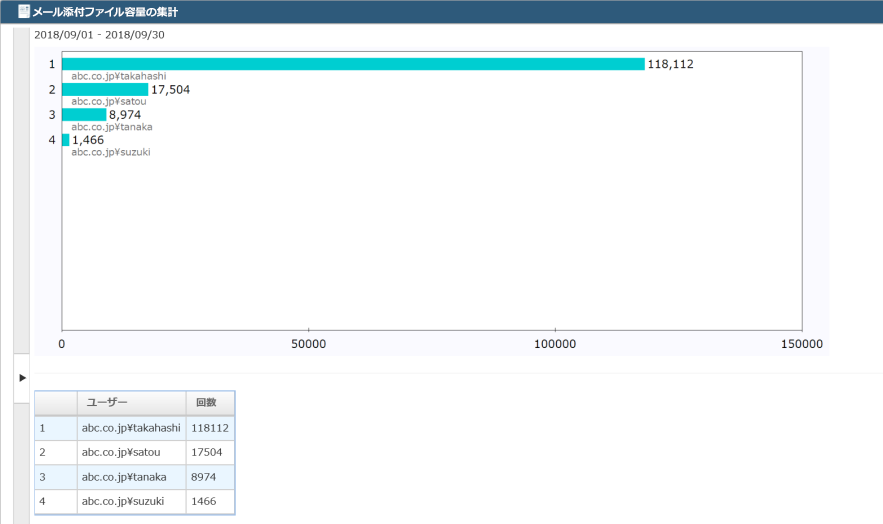
Task: Select table cell abc.co.jp¥satou
Action: (132, 453)
